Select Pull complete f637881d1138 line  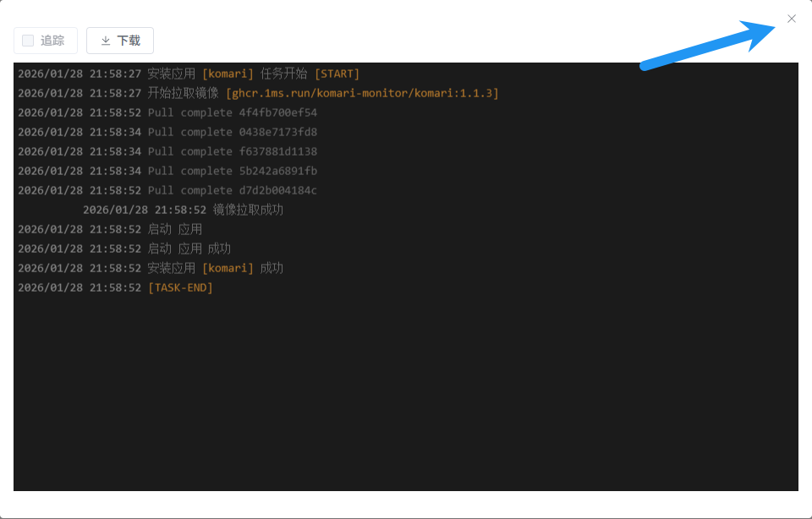click(x=233, y=151)
